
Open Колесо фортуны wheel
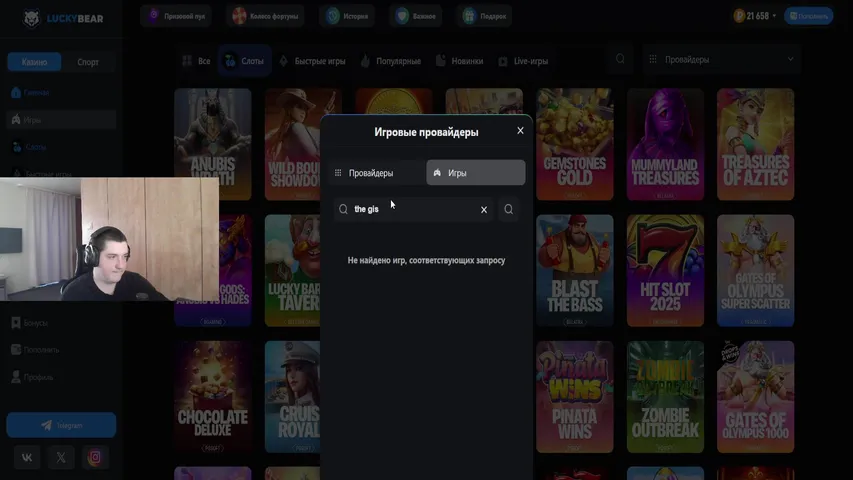265,16
